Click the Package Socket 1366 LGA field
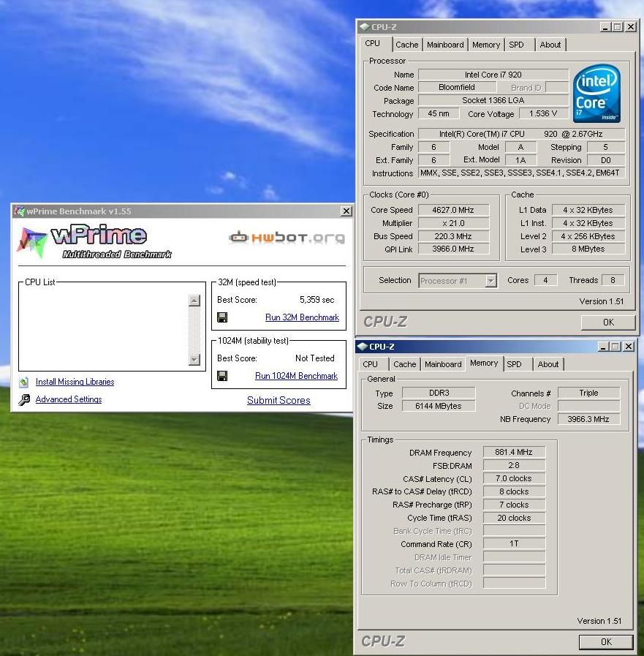This screenshot has width=644, height=656. coord(493,100)
